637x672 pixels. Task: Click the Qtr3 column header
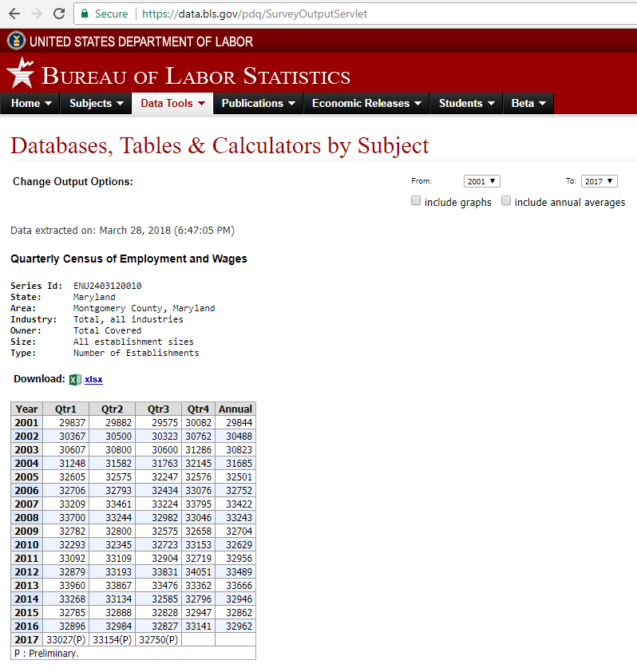pos(158,409)
